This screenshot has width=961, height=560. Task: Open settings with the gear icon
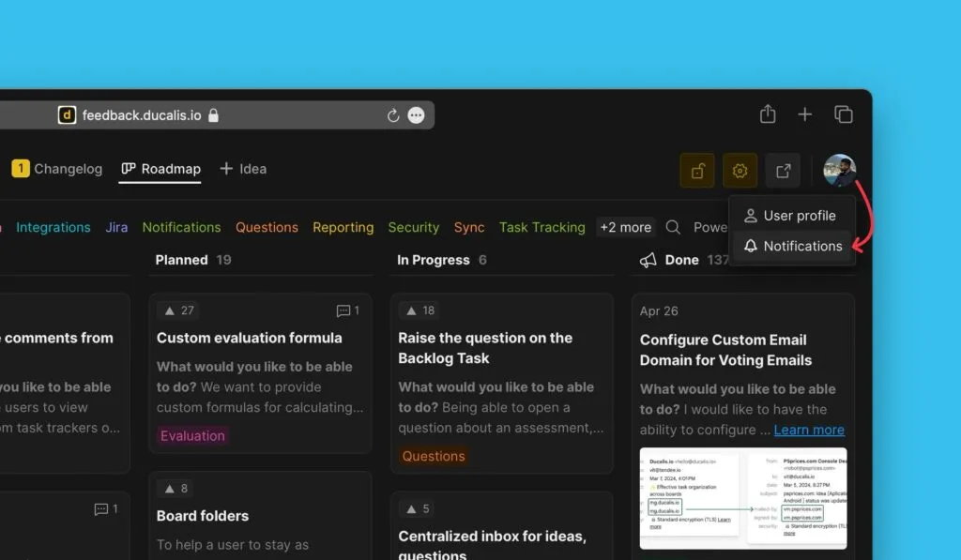click(740, 171)
